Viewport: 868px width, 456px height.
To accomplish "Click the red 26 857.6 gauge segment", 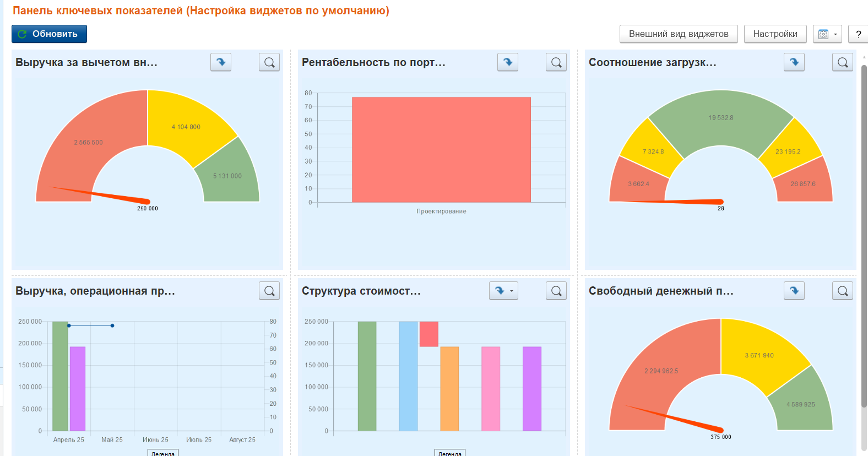I will (803, 184).
